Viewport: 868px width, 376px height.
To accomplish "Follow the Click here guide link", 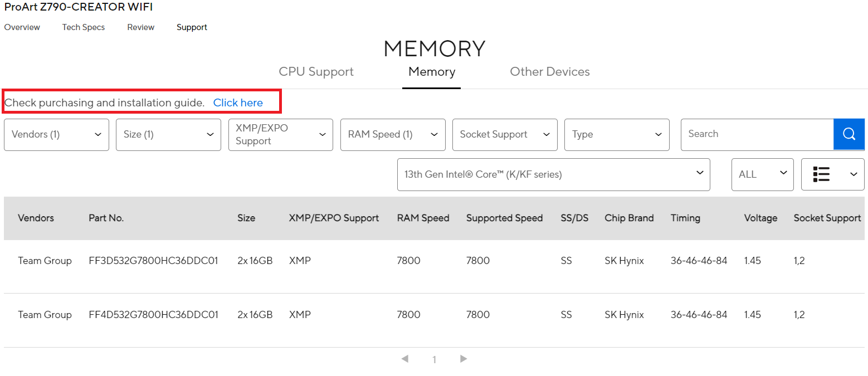I will 238,102.
